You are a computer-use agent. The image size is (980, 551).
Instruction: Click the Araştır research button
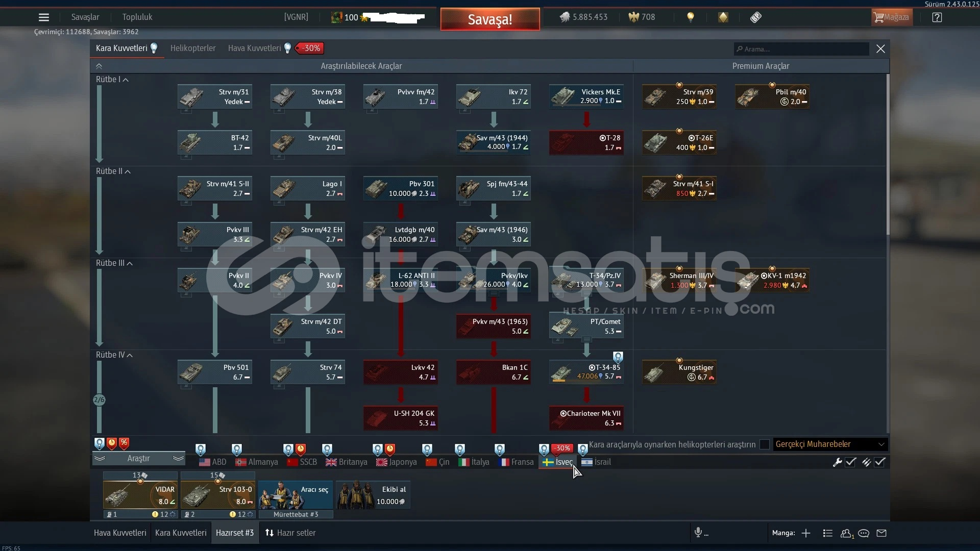[x=138, y=459]
